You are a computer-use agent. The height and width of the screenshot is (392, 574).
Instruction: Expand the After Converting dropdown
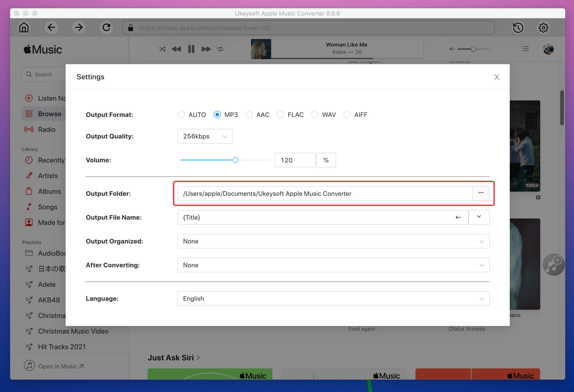(x=480, y=265)
